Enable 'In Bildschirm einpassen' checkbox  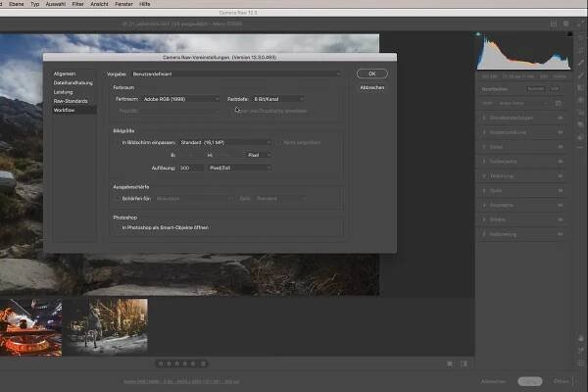117,142
